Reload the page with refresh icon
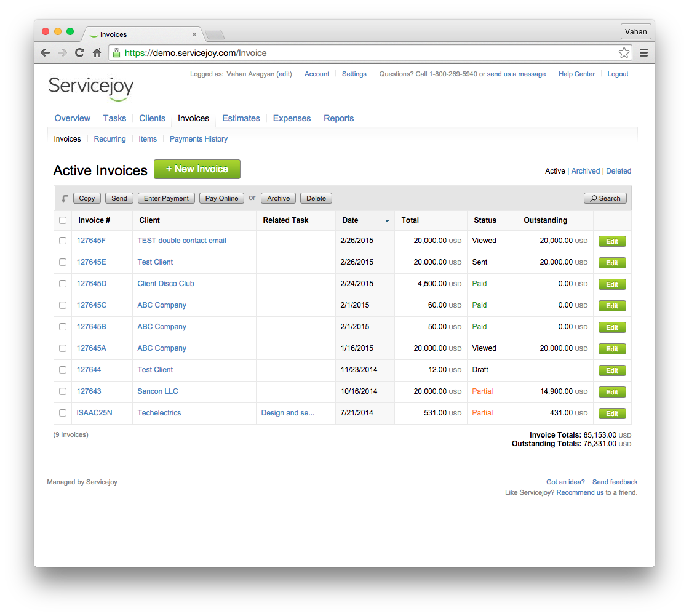This screenshot has width=689, height=616. pyautogui.click(x=79, y=53)
